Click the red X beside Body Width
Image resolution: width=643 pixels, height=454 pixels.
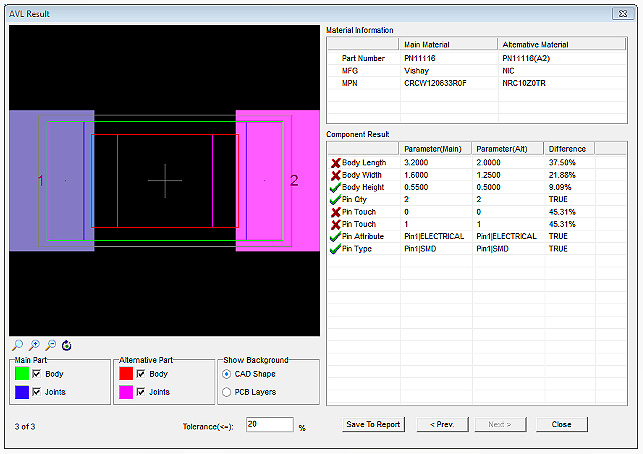[x=335, y=174]
